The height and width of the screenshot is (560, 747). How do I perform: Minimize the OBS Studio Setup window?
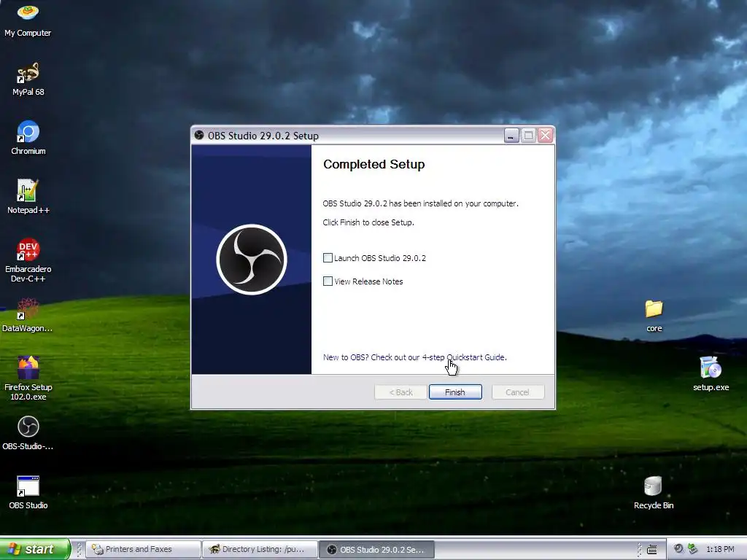[511, 136]
